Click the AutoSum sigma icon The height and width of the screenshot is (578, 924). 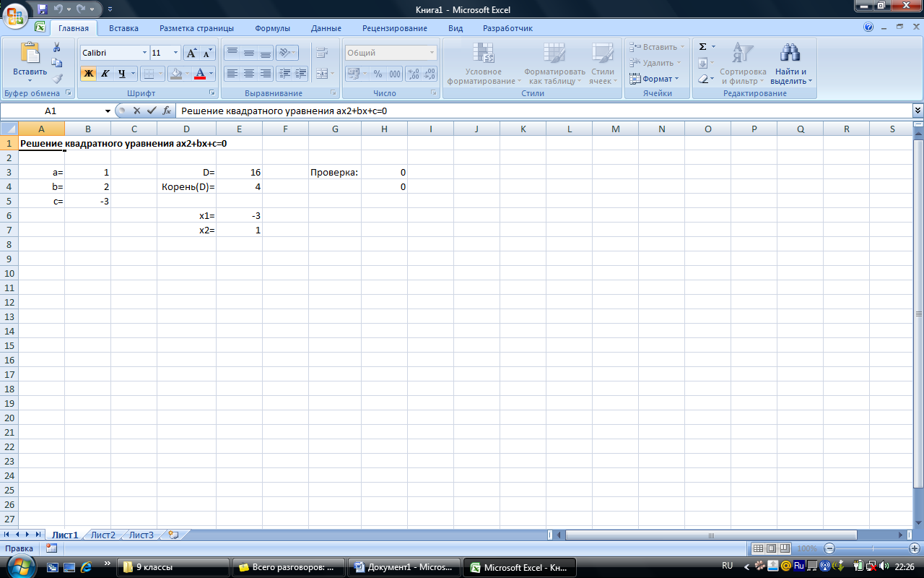click(x=702, y=46)
